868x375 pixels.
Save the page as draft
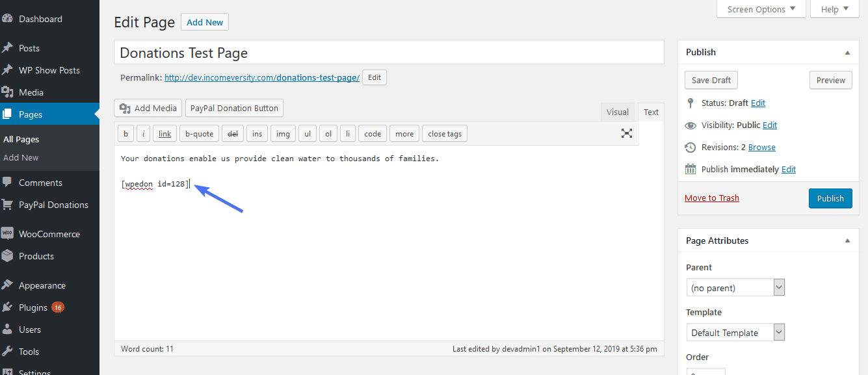click(711, 80)
